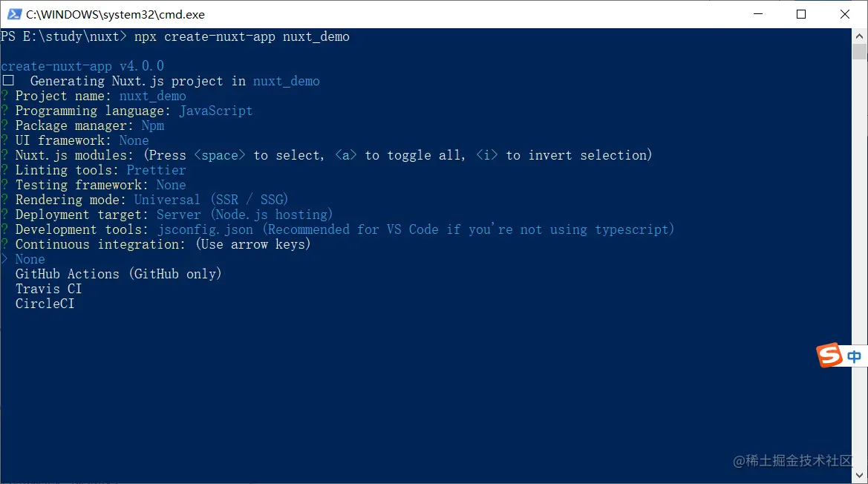Click the Sogou input method S icon
Viewport: 868px width, 484px height.
point(829,355)
